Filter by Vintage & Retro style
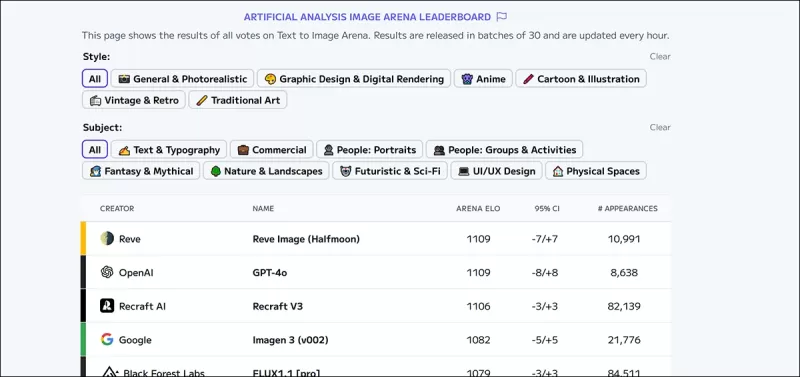The height and width of the screenshot is (377, 800). (x=134, y=100)
